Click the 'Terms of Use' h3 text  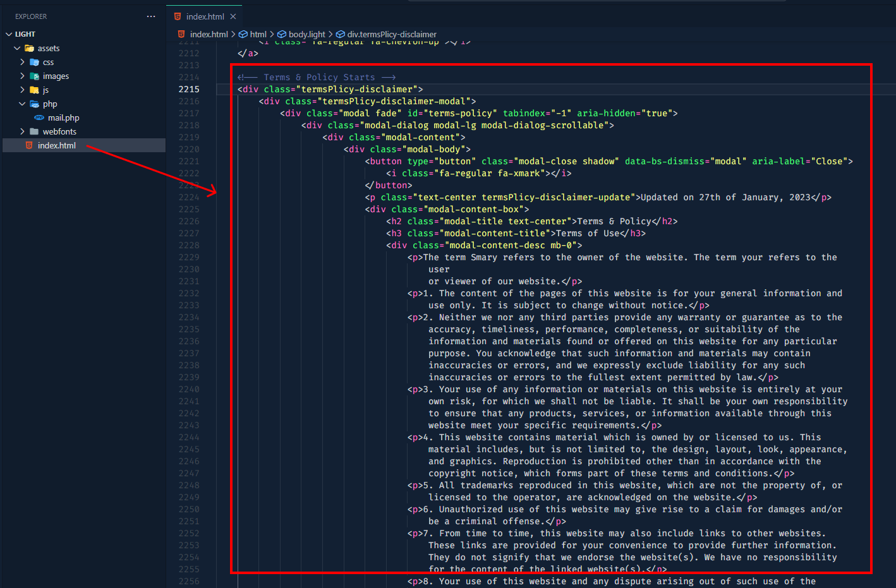588,233
